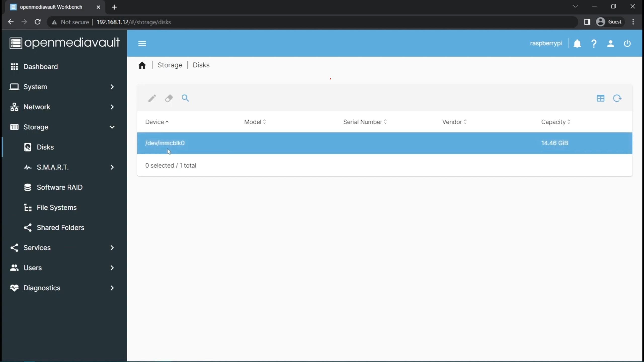
Task: Click the Storage breadcrumb link
Action: click(170, 65)
